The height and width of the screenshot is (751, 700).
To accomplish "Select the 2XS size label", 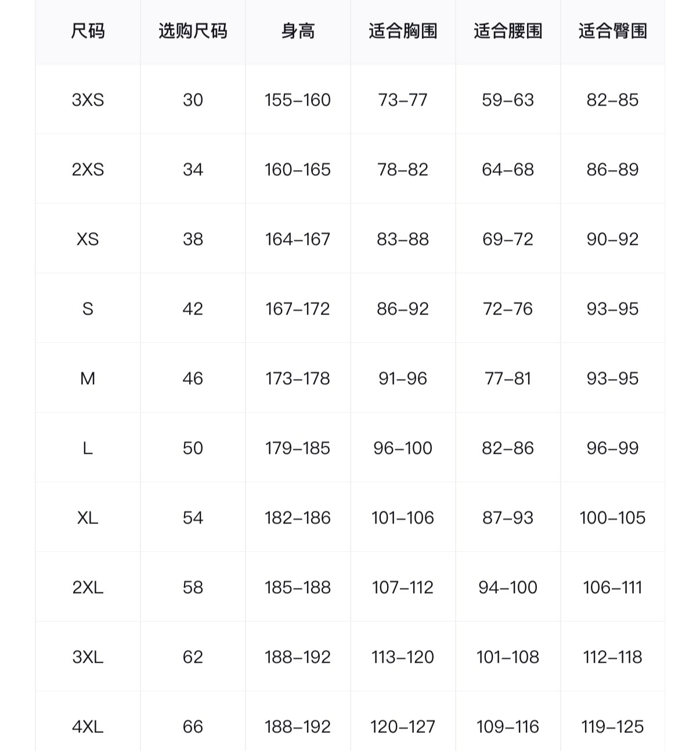I will click(88, 169).
